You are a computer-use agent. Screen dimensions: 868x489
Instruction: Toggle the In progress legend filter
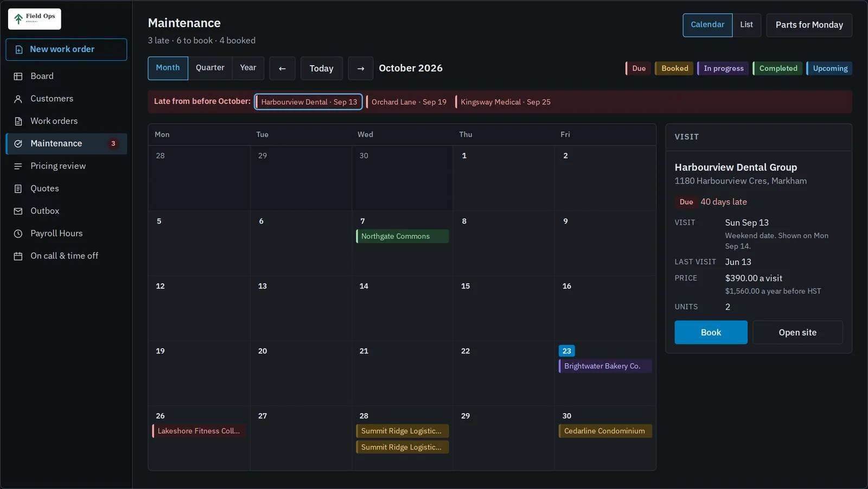pos(723,68)
